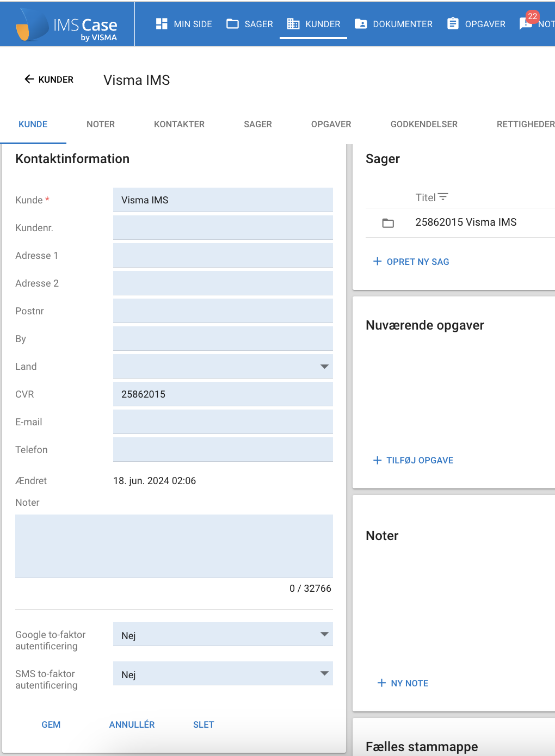The height and width of the screenshot is (756, 555).
Task: Click the Adresse 2 field
Action: [223, 283]
